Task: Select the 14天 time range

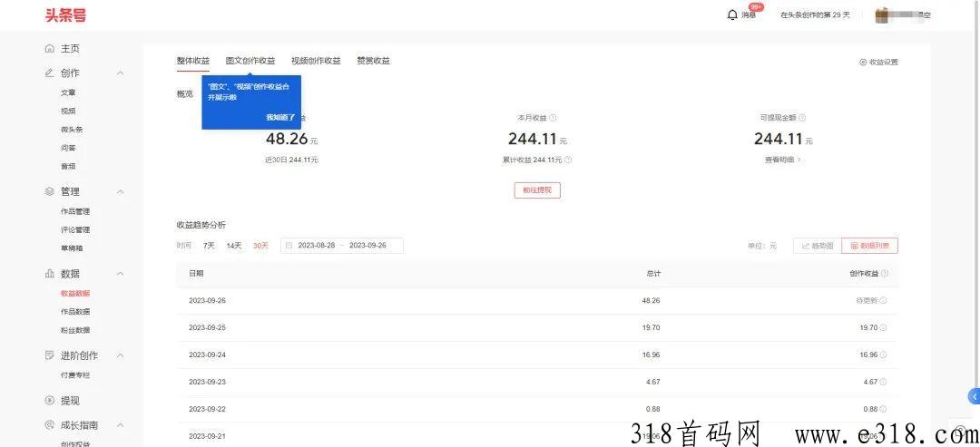Action: (234, 246)
